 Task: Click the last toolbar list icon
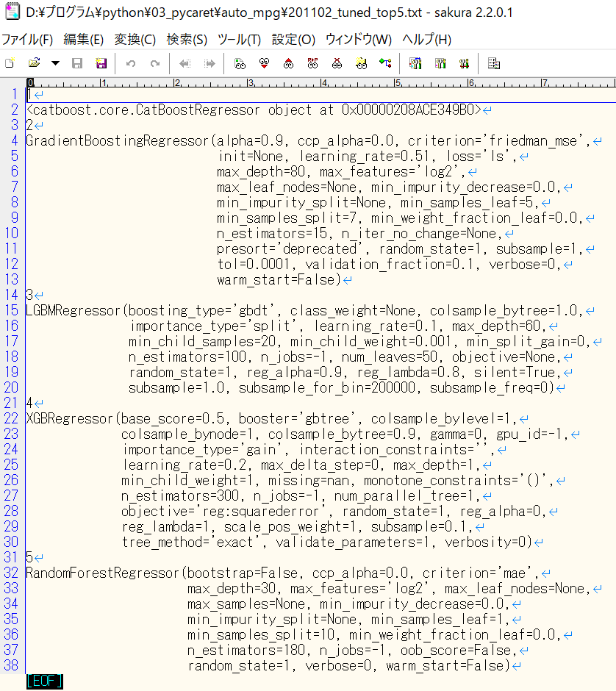(x=493, y=63)
